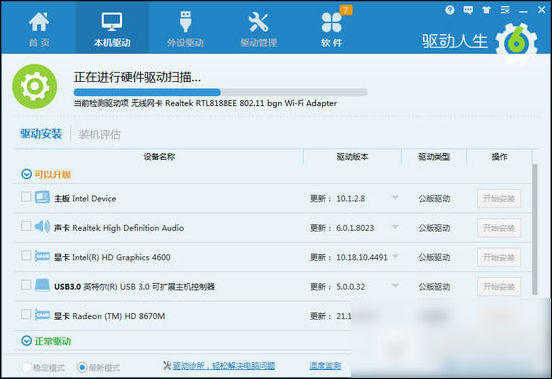The image size is (552, 379).
Task: Check the 声卡 Realtek Audio checkbox
Action: pyautogui.click(x=26, y=226)
